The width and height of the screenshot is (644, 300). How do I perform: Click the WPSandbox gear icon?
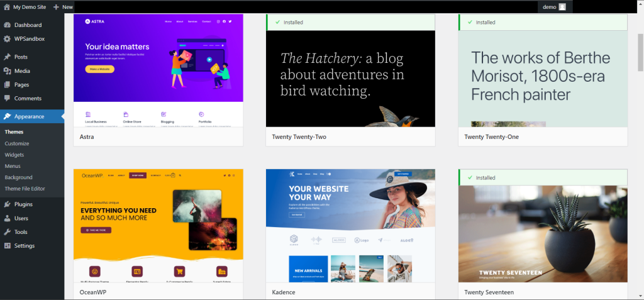tap(7, 39)
